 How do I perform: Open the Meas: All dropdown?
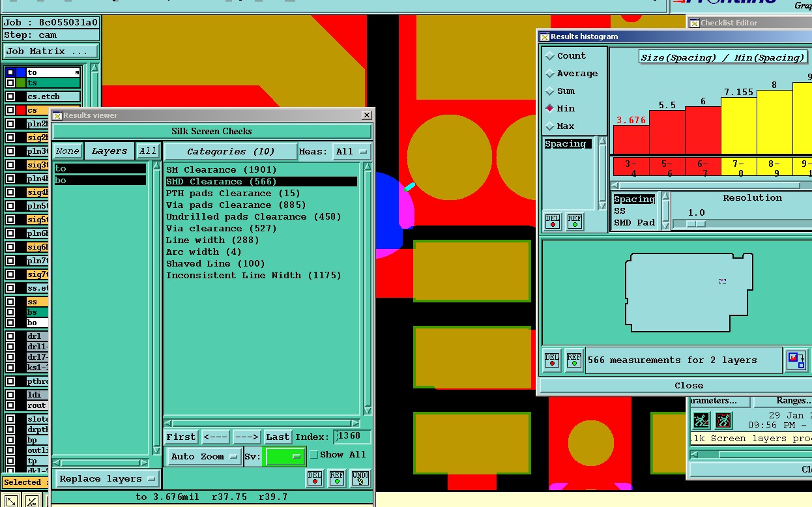click(351, 152)
